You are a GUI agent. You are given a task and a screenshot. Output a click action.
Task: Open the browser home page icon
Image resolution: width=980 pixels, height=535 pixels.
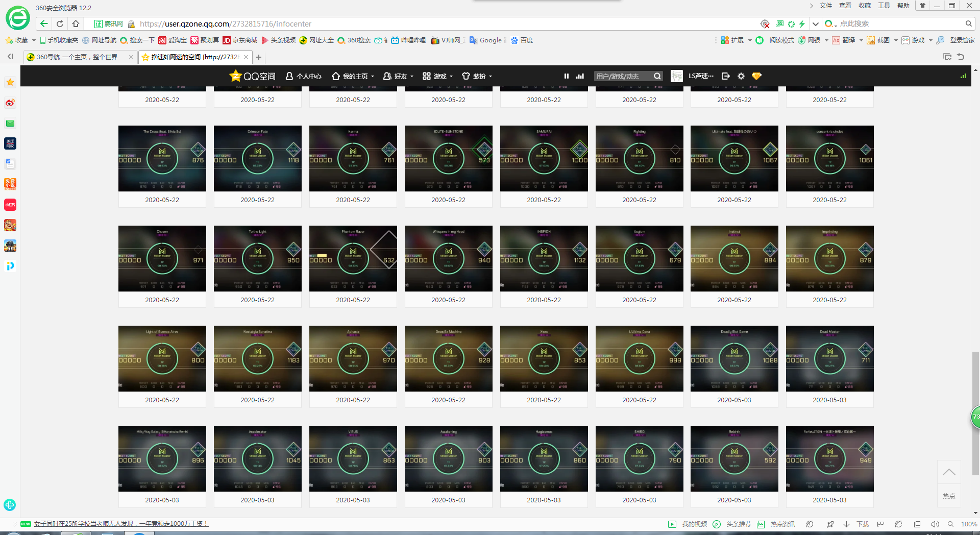tap(76, 23)
